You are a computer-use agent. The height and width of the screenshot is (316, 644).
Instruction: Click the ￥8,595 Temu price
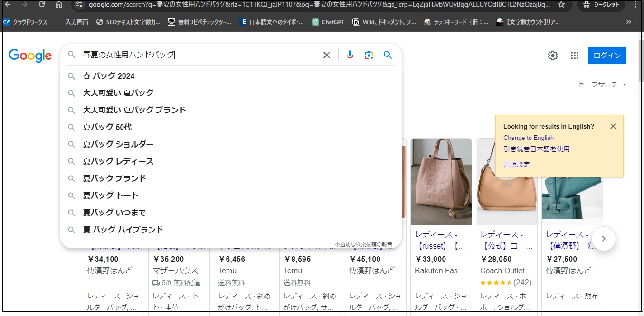[x=297, y=260]
